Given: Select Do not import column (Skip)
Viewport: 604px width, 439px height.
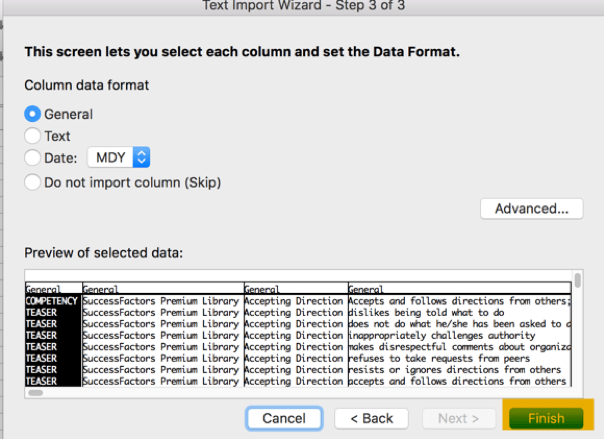Looking at the screenshot, I should [x=33, y=182].
